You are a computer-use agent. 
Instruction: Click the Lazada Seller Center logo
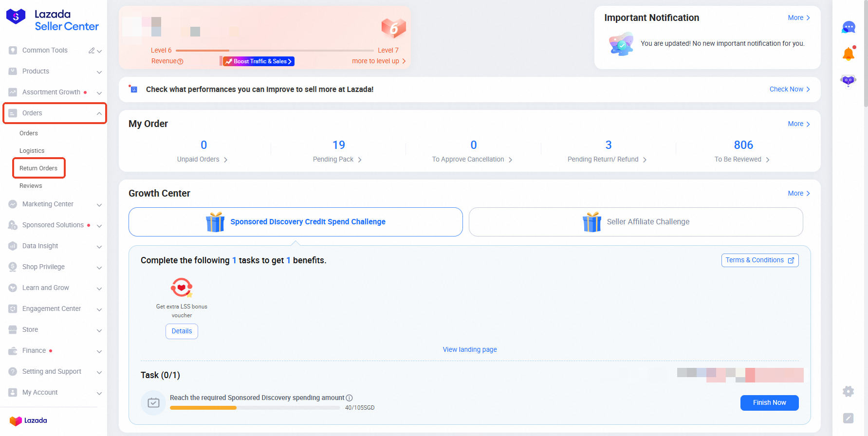52,20
